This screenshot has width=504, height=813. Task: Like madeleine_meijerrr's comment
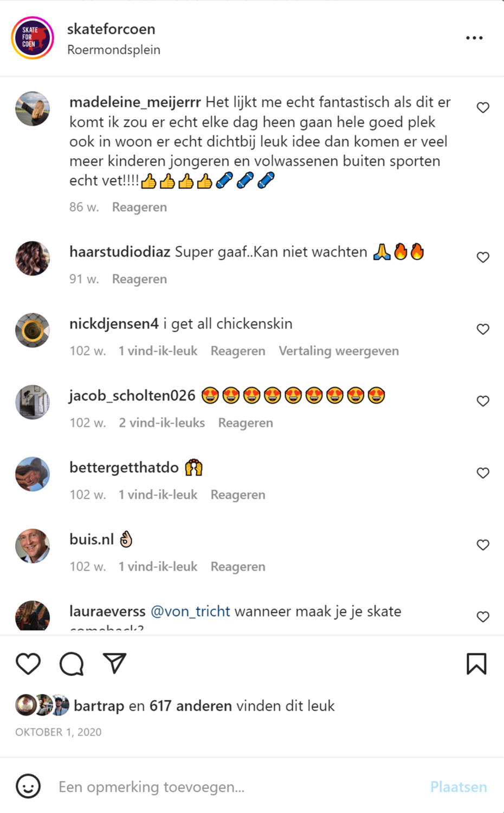(483, 108)
